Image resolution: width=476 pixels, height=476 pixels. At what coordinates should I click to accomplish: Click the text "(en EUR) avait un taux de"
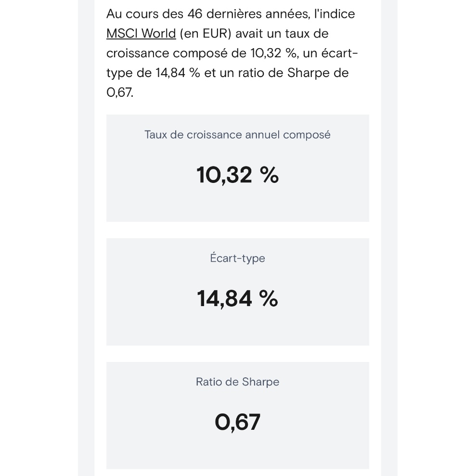[254, 33]
